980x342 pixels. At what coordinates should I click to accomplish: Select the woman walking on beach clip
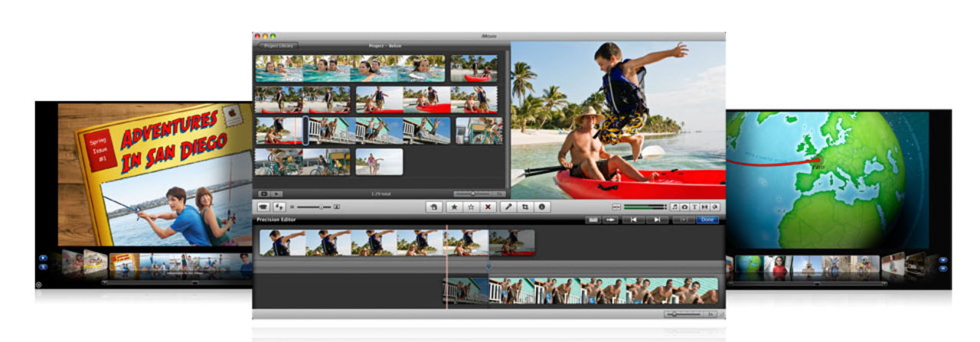378,161
